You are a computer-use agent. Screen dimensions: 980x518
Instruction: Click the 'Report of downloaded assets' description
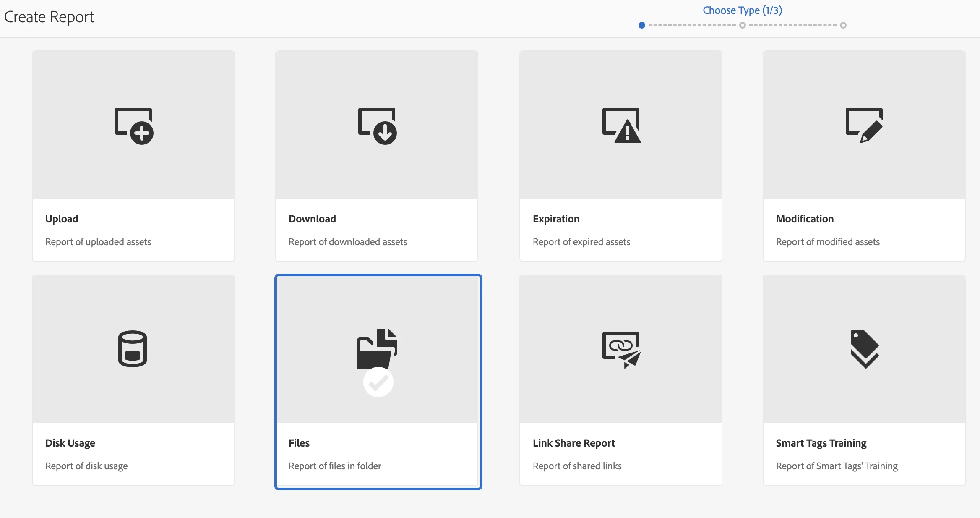[x=348, y=242]
